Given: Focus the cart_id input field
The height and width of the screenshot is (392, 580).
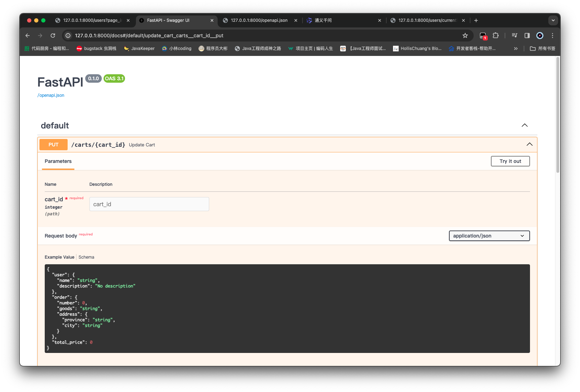Looking at the screenshot, I should pos(149,204).
